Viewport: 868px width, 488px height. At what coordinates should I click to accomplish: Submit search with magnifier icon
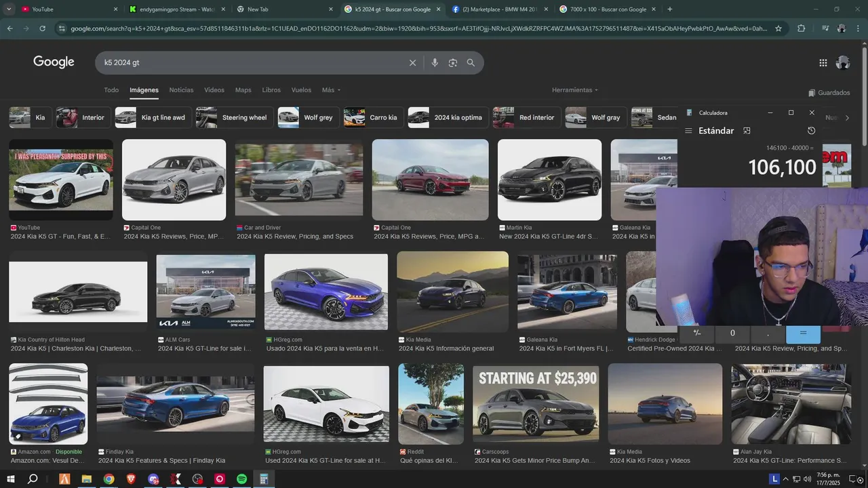(471, 62)
